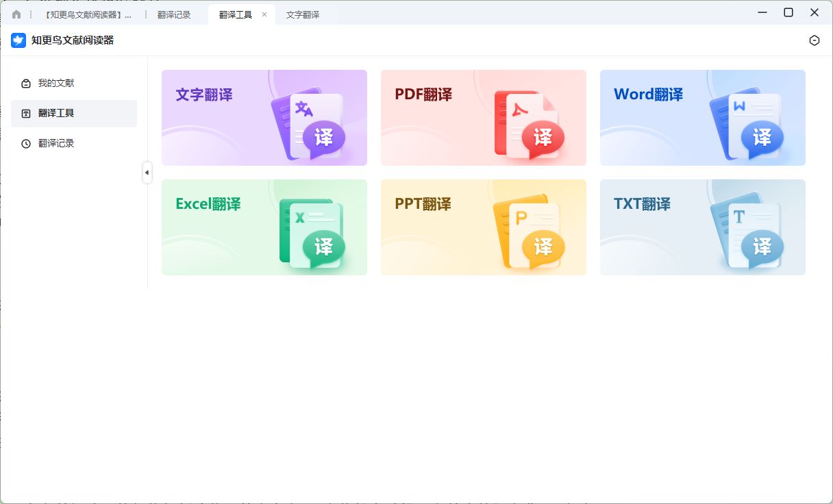Viewport: 833px width, 504px height.
Task: Open 我的文献 in the sidebar
Action: tap(74, 84)
